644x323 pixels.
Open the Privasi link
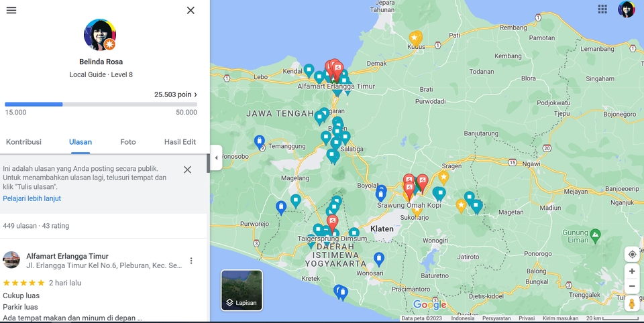point(527,318)
